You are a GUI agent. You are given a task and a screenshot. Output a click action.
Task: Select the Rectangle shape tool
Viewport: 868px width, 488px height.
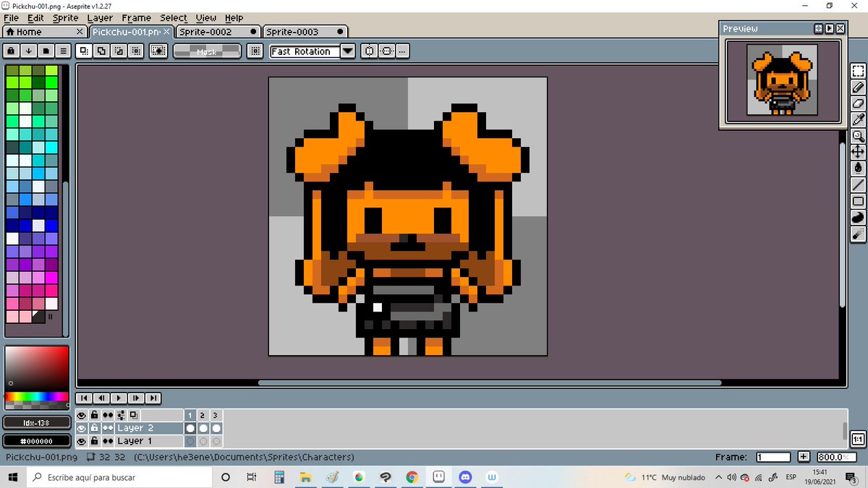click(858, 201)
